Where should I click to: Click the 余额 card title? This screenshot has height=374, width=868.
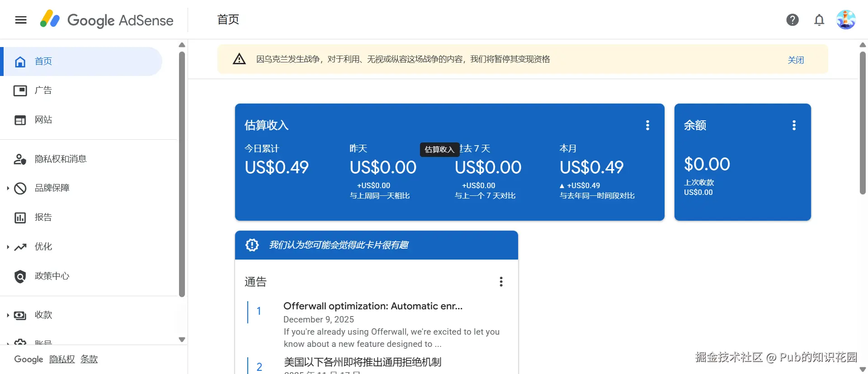695,125
